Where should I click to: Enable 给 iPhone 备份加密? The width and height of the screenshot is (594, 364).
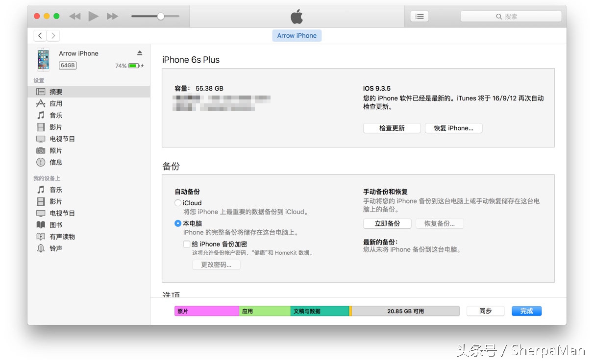click(x=187, y=244)
